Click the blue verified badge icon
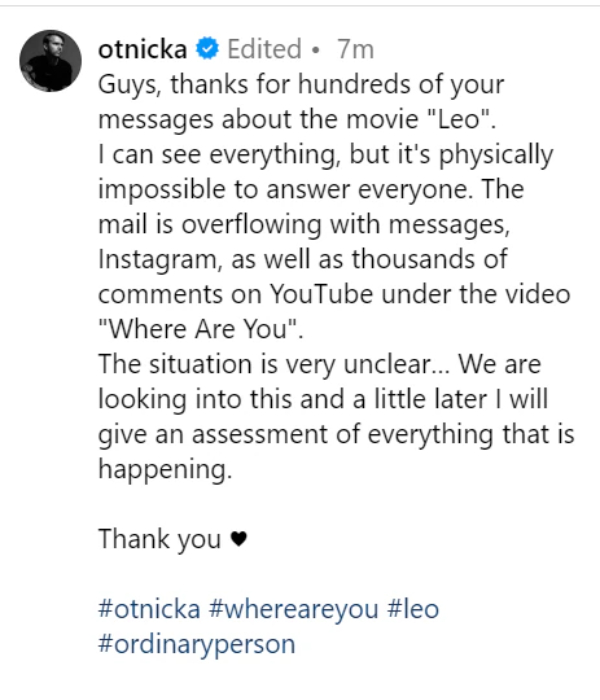The image size is (600, 700). (207, 48)
